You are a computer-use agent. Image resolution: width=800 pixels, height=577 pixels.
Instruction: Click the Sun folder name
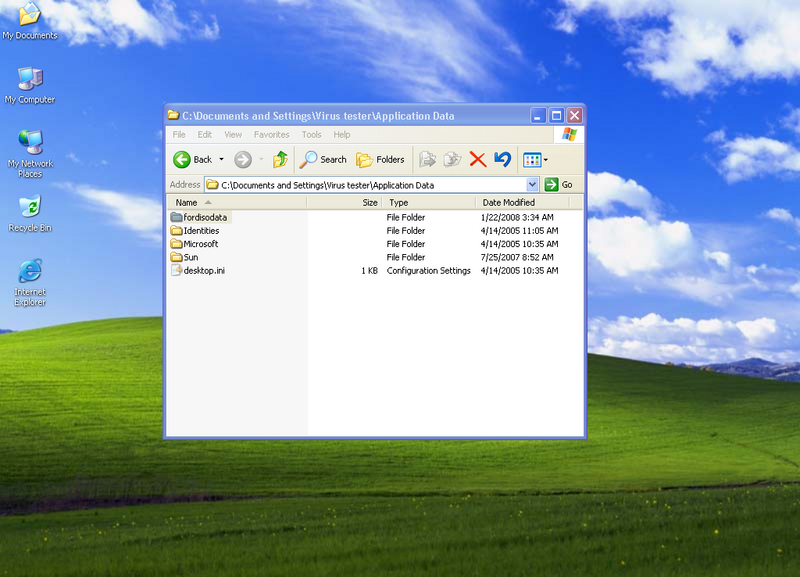coord(191,257)
